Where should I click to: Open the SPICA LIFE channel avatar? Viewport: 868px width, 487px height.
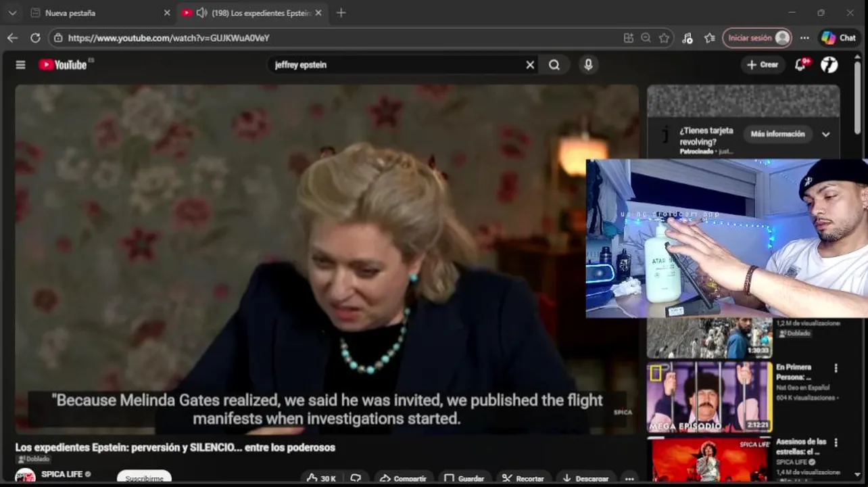tap(26, 478)
